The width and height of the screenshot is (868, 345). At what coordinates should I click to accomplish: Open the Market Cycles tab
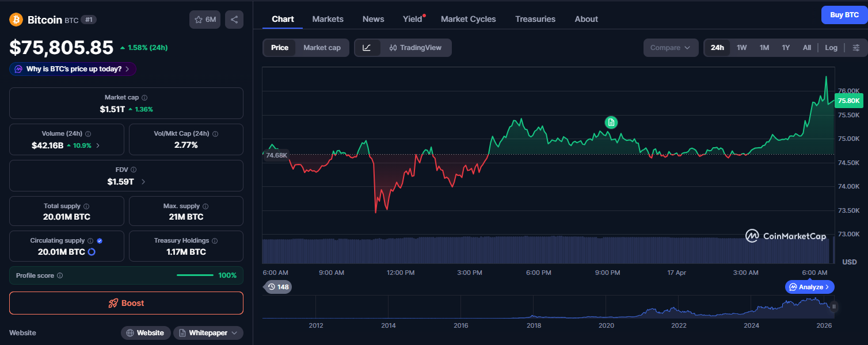coord(469,19)
